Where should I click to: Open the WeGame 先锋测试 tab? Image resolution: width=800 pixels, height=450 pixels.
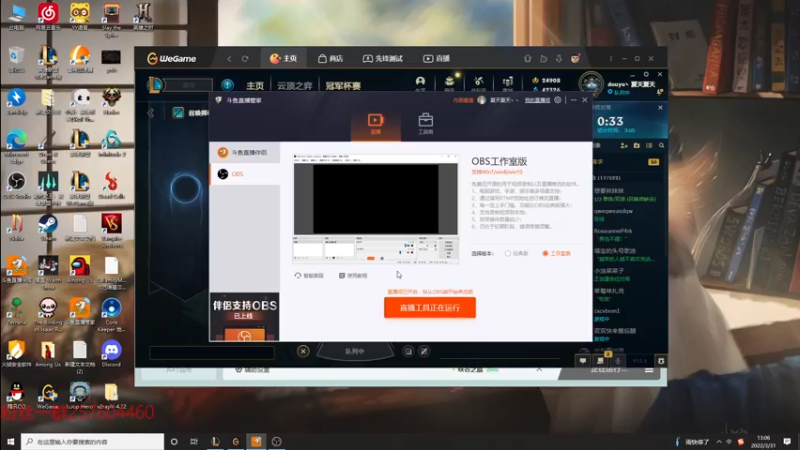pyautogui.click(x=383, y=59)
